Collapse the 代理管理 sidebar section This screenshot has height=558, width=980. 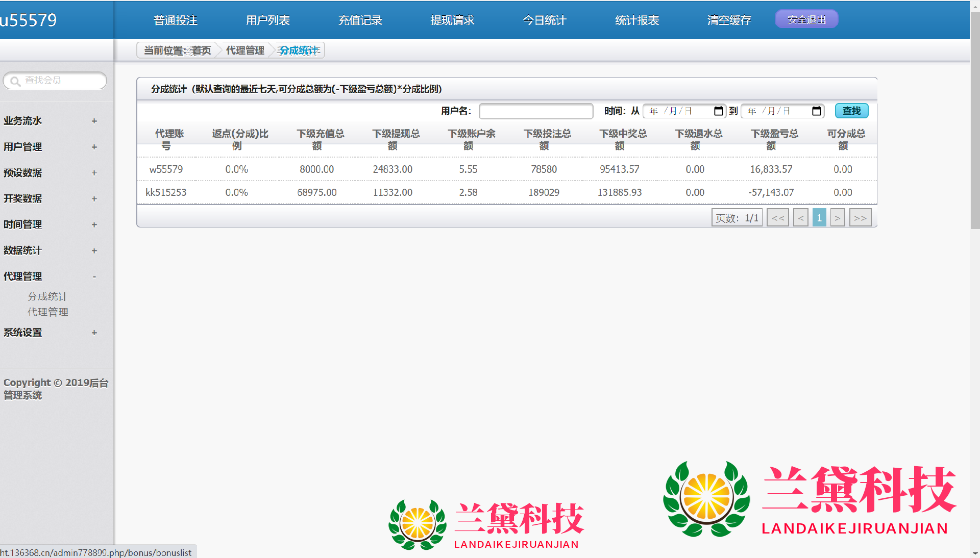[94, 276]
